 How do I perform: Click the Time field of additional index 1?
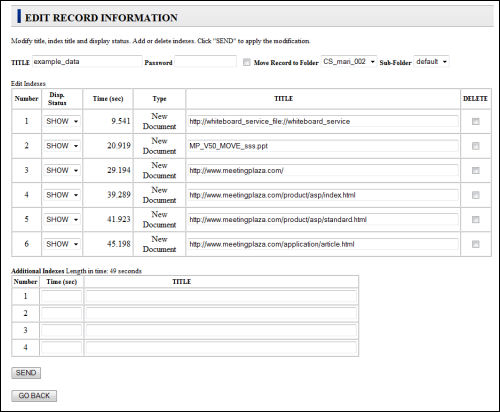(x=62, y=296)
